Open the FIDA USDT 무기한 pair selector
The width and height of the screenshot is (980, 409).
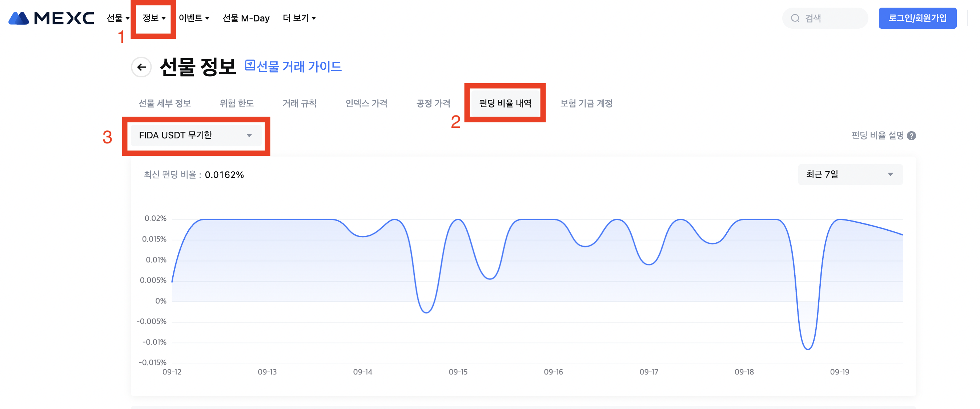pyautogui.click(x=196, y=135)
